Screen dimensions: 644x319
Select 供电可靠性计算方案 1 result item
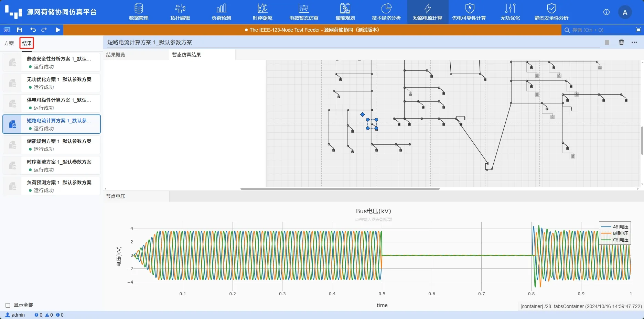(52, 103)
